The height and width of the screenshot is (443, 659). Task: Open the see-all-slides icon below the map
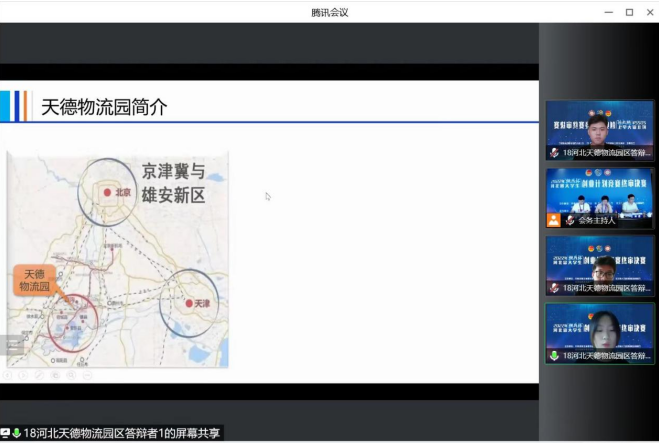pyautogui.click(x=55, y=376)
